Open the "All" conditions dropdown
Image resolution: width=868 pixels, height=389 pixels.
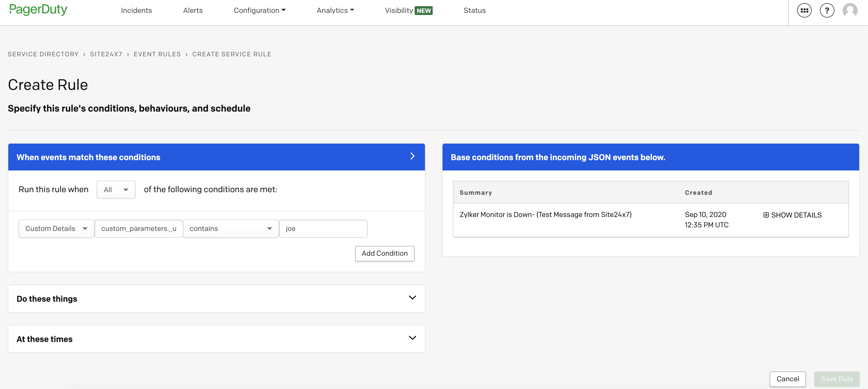tap(116, 189)
